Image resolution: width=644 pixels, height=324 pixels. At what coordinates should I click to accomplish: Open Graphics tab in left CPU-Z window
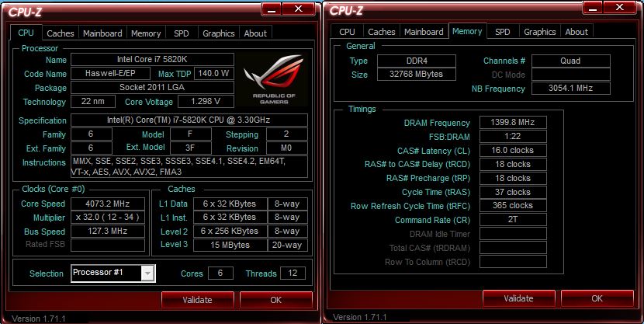(x=219, y=33)
